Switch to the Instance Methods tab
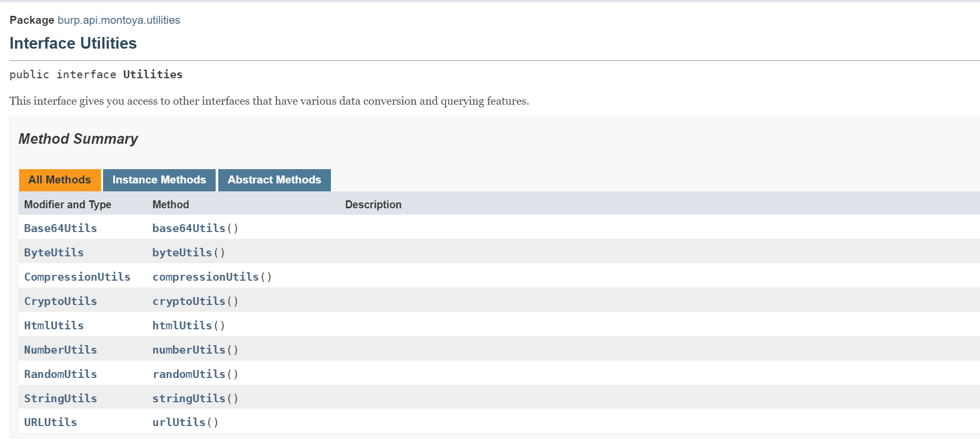Image resolution: width=980 pixels, height=444 pixels. point(159,180)
